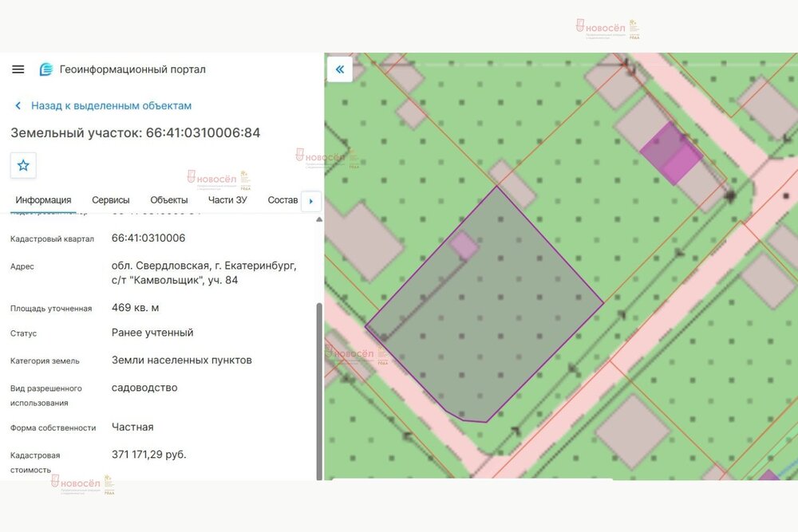
Task: Go back via Назад к выделенным объектам
Action: pos(112,106)
